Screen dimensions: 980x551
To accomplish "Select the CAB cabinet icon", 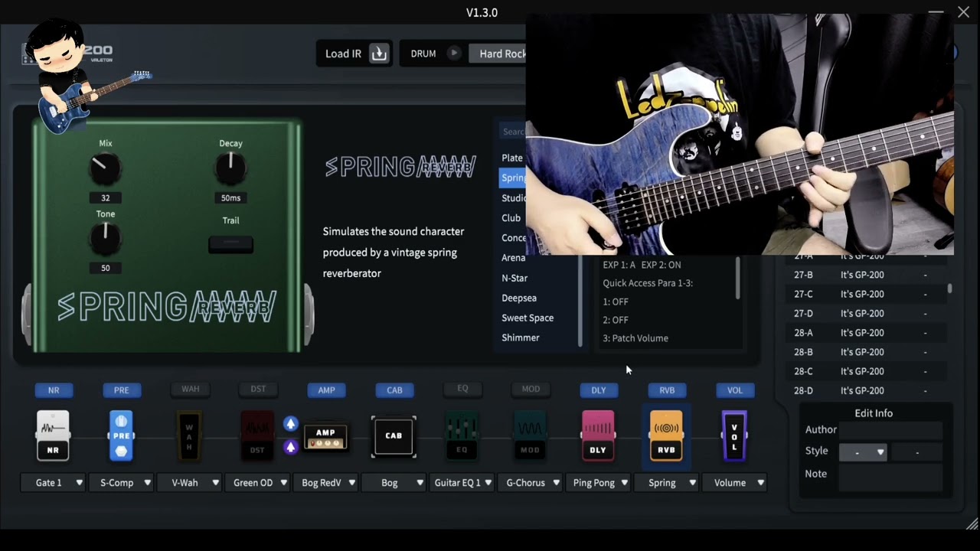I will (394, 436).
